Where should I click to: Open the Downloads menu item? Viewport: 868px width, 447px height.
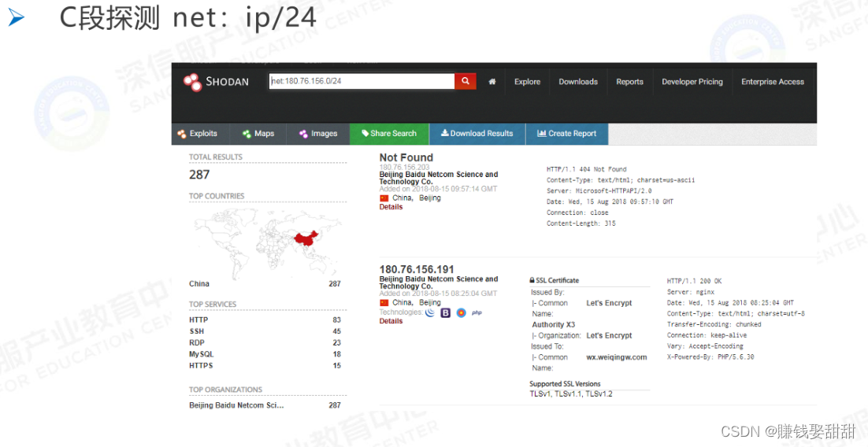pos(578,82)
